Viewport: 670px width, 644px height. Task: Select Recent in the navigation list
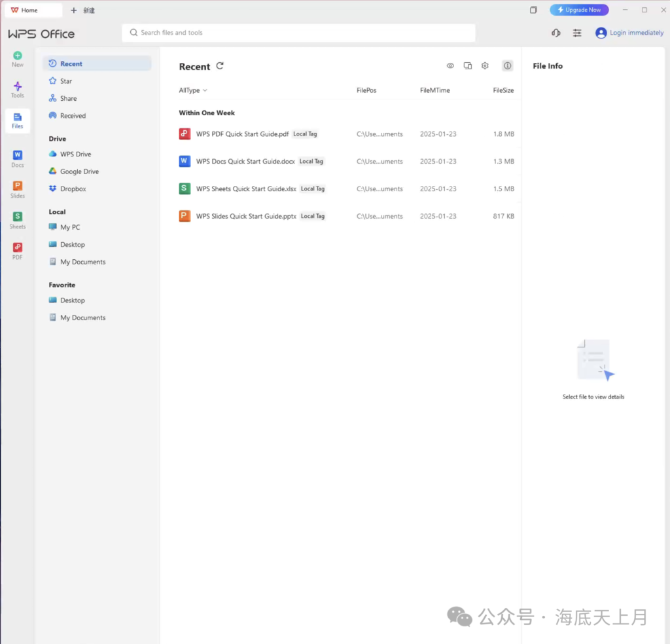coord(97,63)
